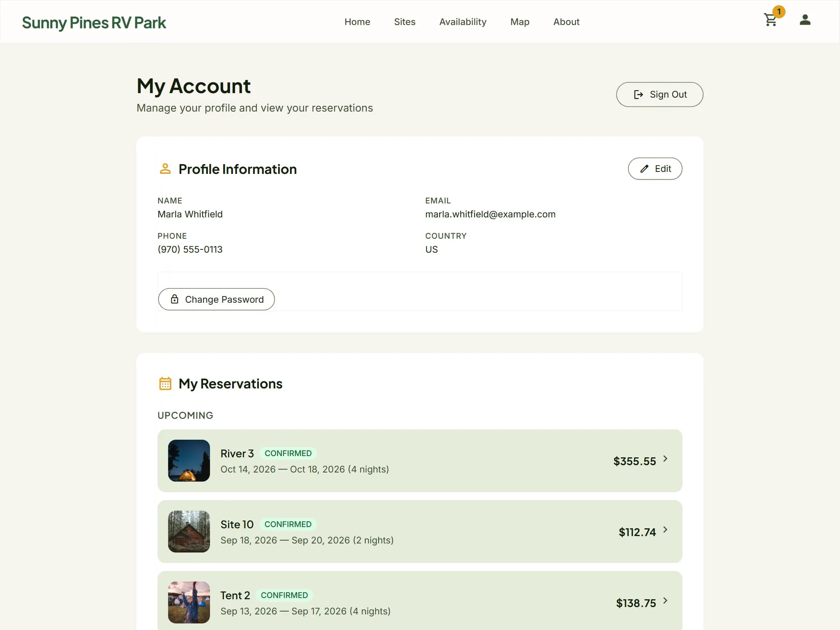
Task: Open the About nav item
Action: (566, 22)
